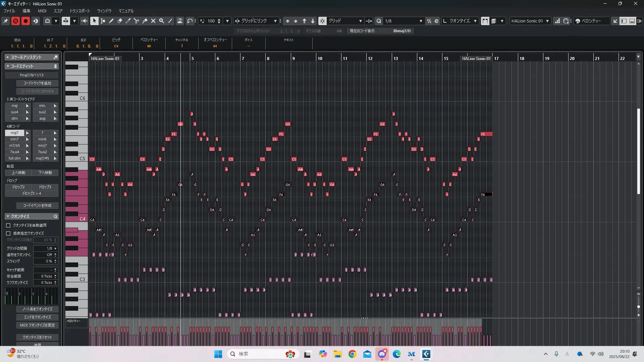Open the トランスポート menu

point(79,11)
